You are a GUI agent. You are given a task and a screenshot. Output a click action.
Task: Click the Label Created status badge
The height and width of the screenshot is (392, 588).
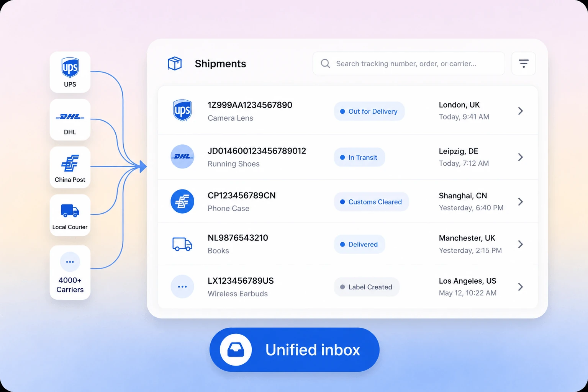point(367,287)
